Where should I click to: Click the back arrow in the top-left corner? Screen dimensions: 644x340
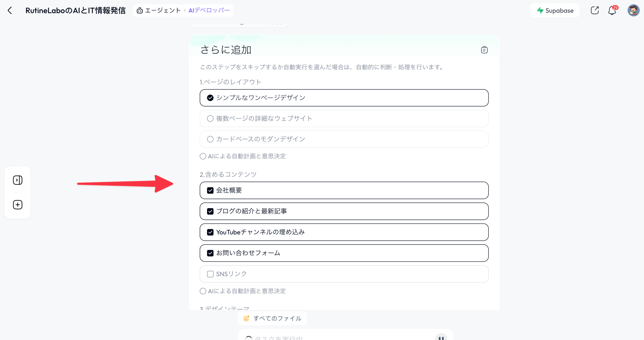(10, 10)
